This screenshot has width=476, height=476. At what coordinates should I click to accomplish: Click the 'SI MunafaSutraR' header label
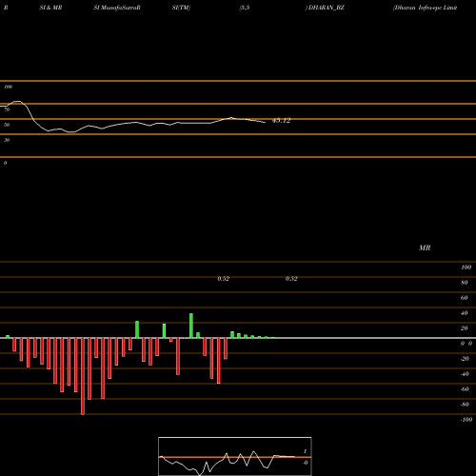pos(117,8)
